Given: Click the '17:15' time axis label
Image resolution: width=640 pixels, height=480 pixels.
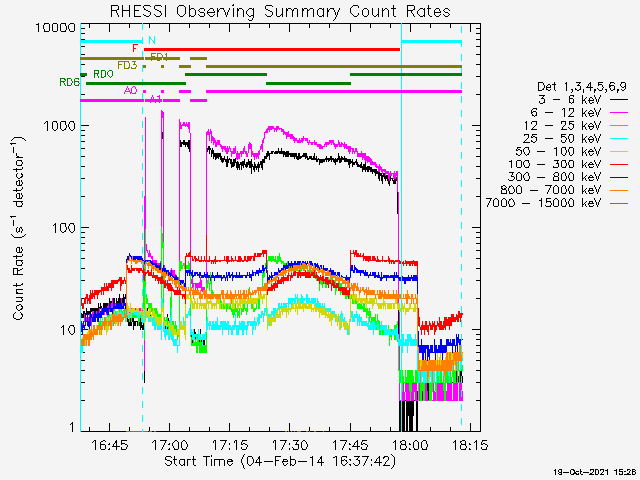Looking at the screenshot, I should click(228, 444).
